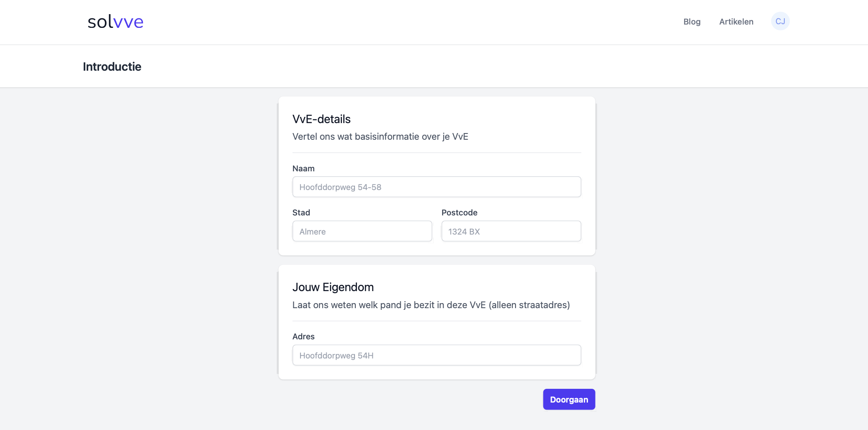Image resolution: width=868 pixels, height=430 pixels.
Task: Focus the Naam input field
Action: tap(436, 187)
